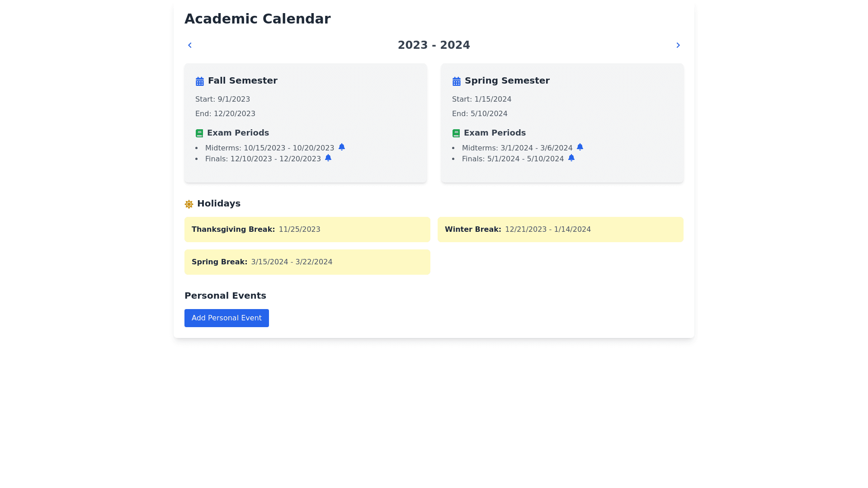Screen dimensions: 868x488
Task: Select the Thanksgiving Break holiday card
Action: click(x=307, y=230)
